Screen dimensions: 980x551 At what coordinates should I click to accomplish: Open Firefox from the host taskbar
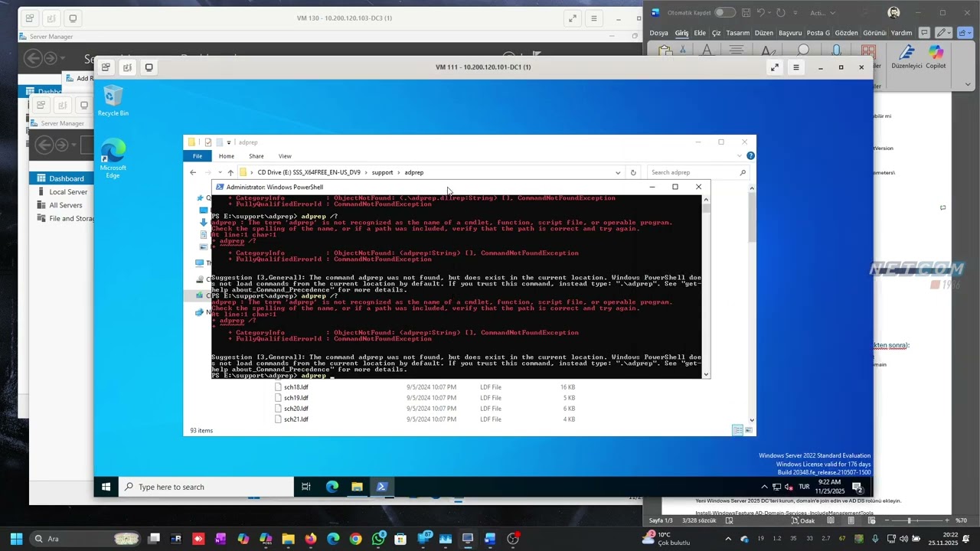tap(310, 539)
